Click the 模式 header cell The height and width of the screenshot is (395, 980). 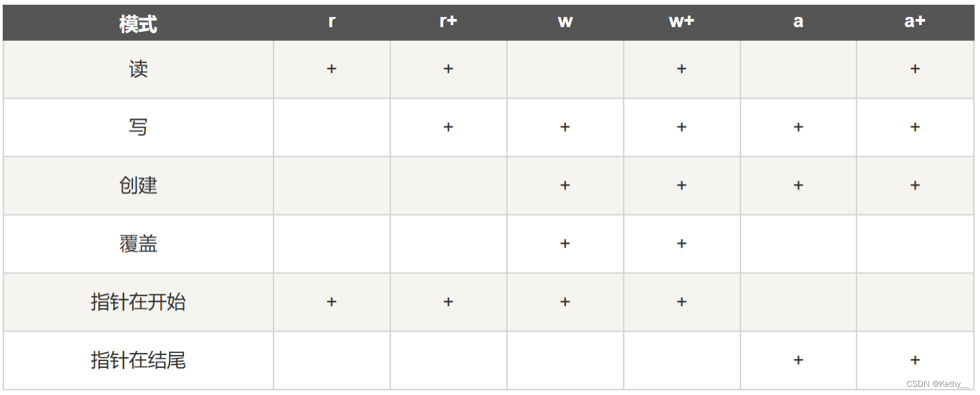(138, 24)
